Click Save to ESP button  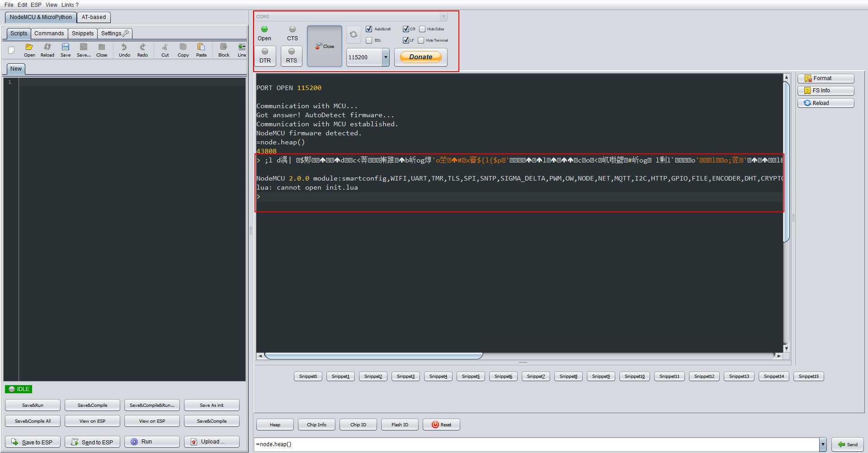[33, 442]
